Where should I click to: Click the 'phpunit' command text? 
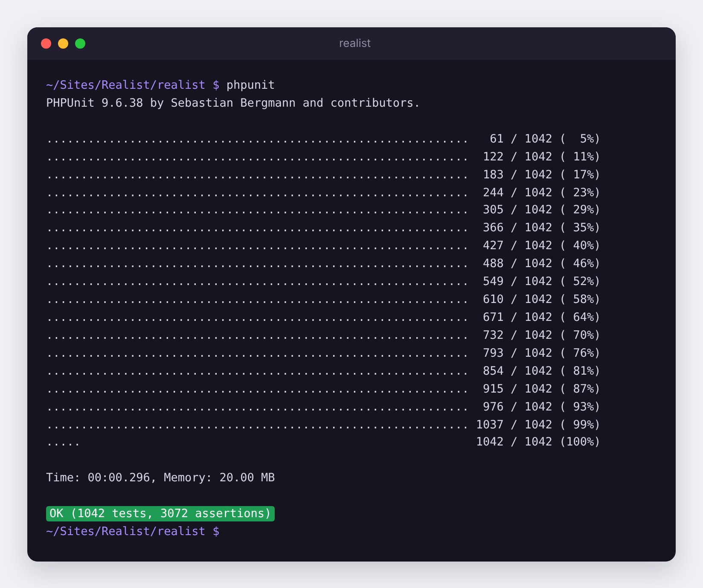coord(250,85)
